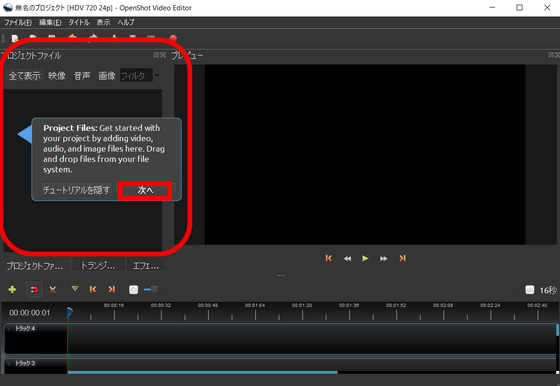Click the トラック 3 label
Viewport: 560px width, 386px height.
[25, 364]
